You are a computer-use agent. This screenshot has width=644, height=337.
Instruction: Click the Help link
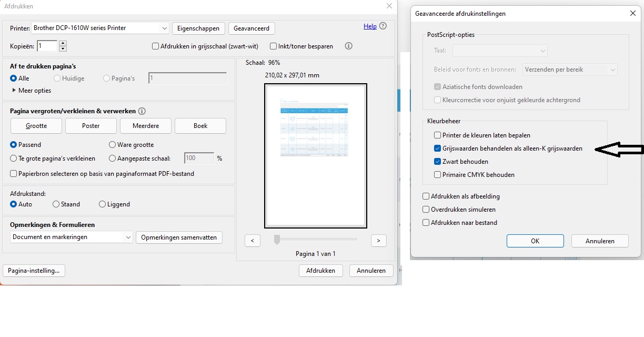point(370,26)
